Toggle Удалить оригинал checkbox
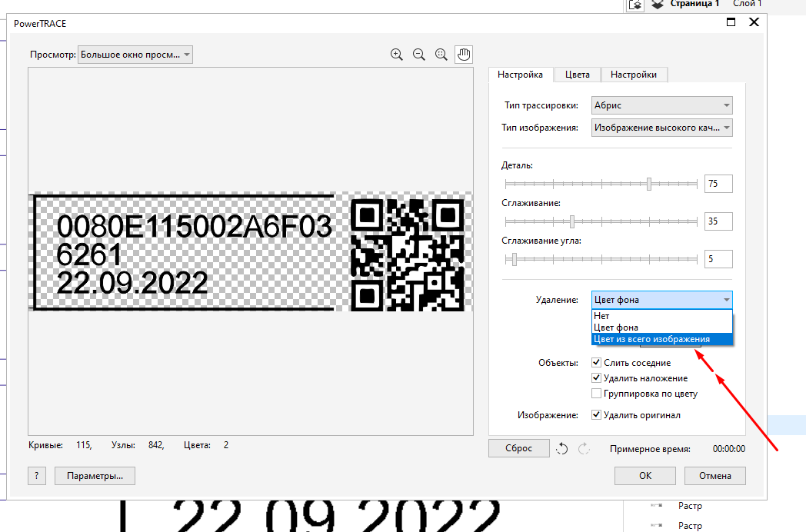Screen dimensions: 806x532 pyautogui.click(x=596, y=415)
